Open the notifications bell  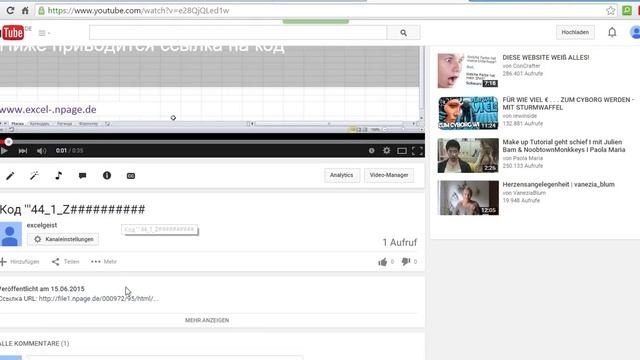coord(612,32)
